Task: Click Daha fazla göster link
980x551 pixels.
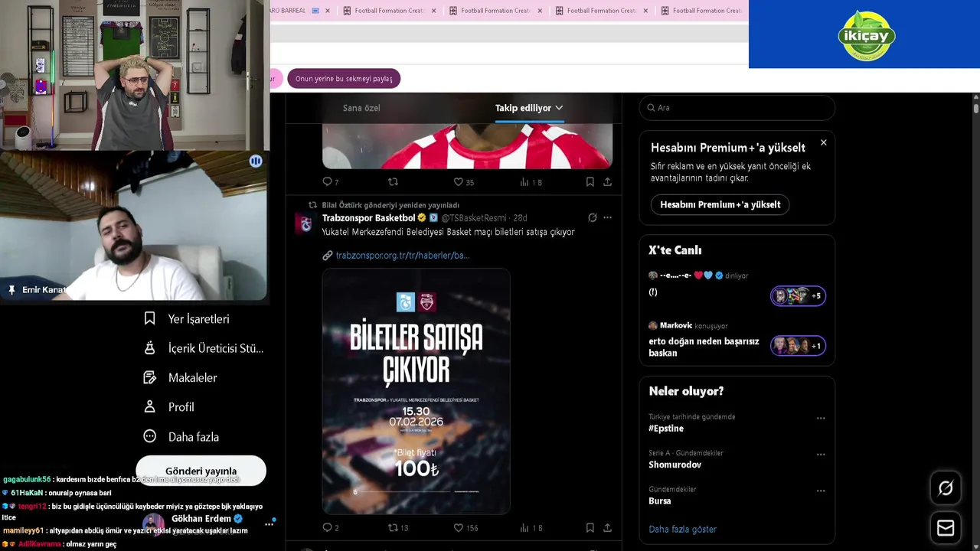Action: 682,529
